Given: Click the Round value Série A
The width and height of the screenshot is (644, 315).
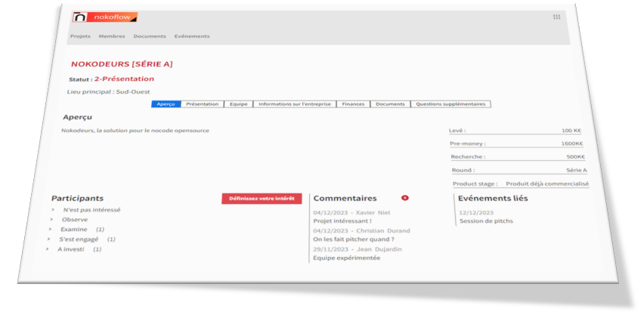Looking at the screenshot, I should click(577, 170).
